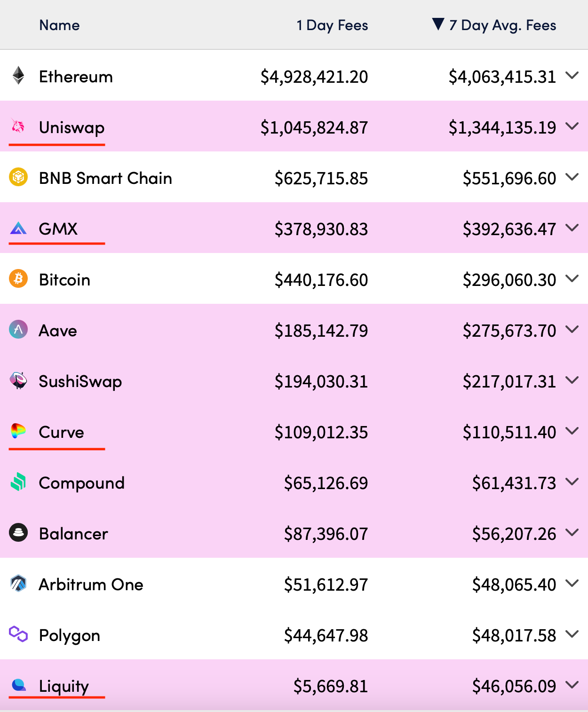The height and width of the screenshot is (712, 588).
Task: Select the SushiSwap icon
Action: click(x=19, y=381)
